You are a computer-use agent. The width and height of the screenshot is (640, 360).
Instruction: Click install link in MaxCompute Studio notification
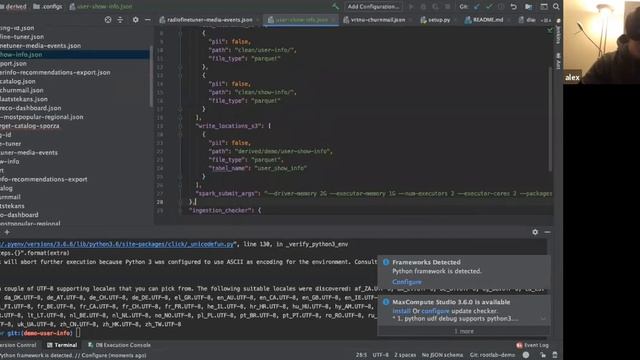pos(401,311)
